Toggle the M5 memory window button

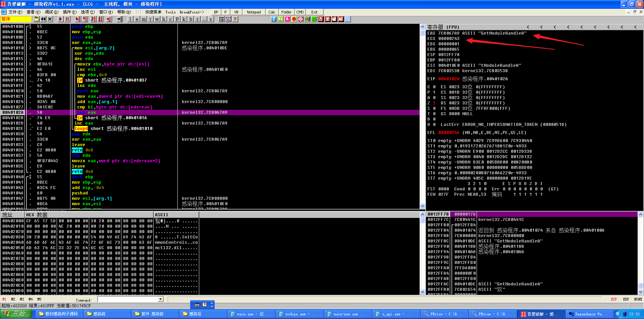coord(39,299)
